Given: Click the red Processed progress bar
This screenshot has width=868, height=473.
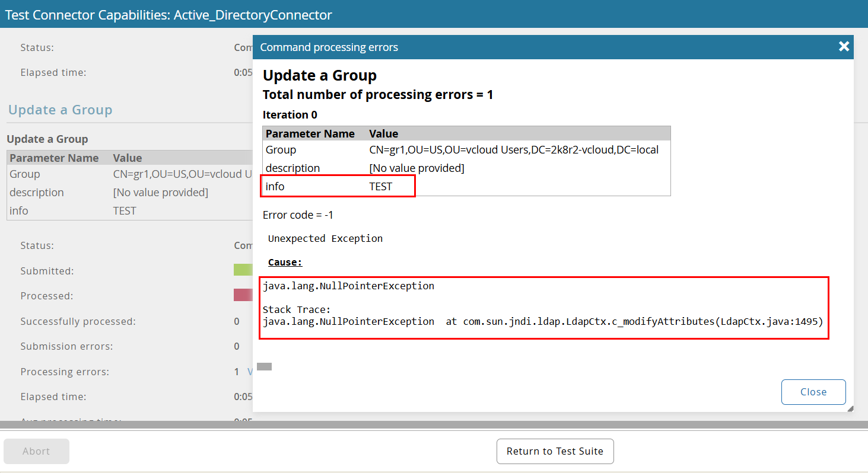Looking at the screenshot, I should (x=243, y=295).
